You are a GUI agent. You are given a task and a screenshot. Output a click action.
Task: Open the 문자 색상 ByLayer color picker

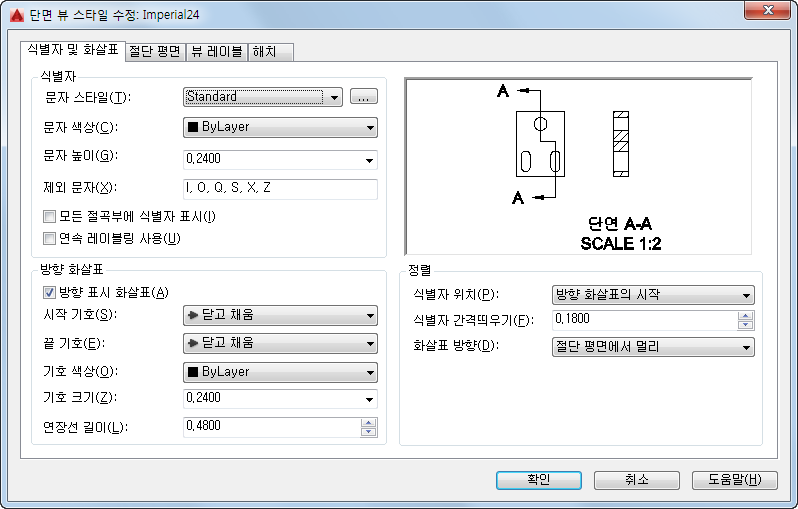[x=280, y=127]
